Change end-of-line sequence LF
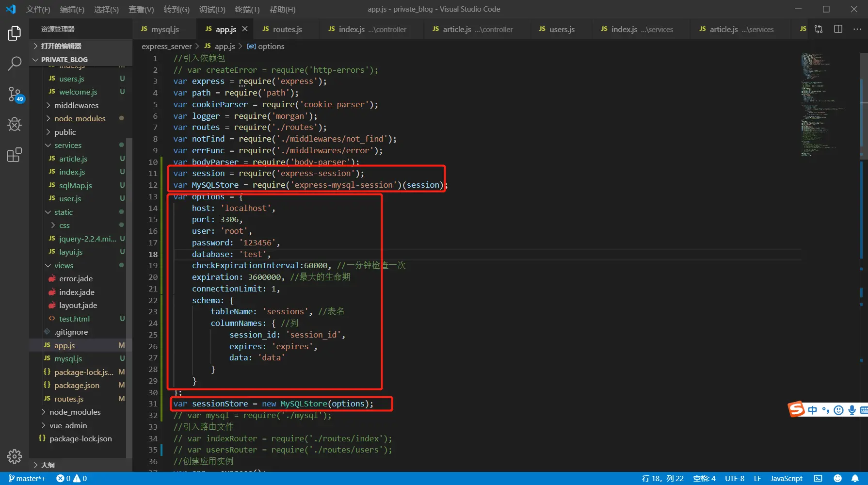The image size is (868, 485). tap(757, 479)
